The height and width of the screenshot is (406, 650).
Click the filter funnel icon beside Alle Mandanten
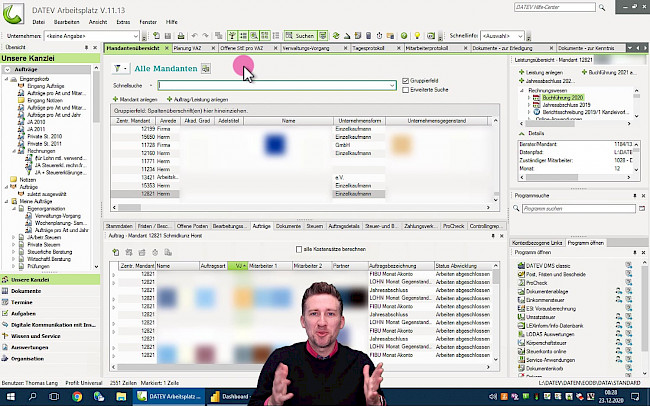(119, 68)
